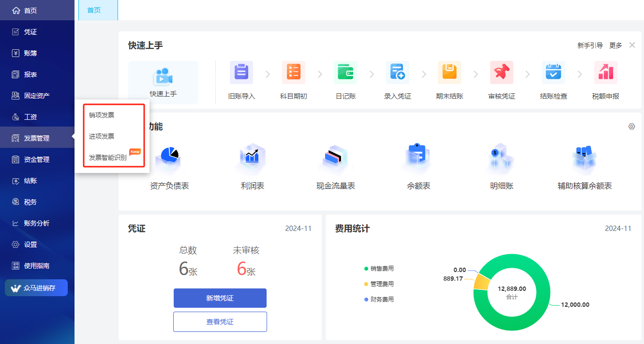Select 进项发票 in the flyout menu

pos(102,136)
